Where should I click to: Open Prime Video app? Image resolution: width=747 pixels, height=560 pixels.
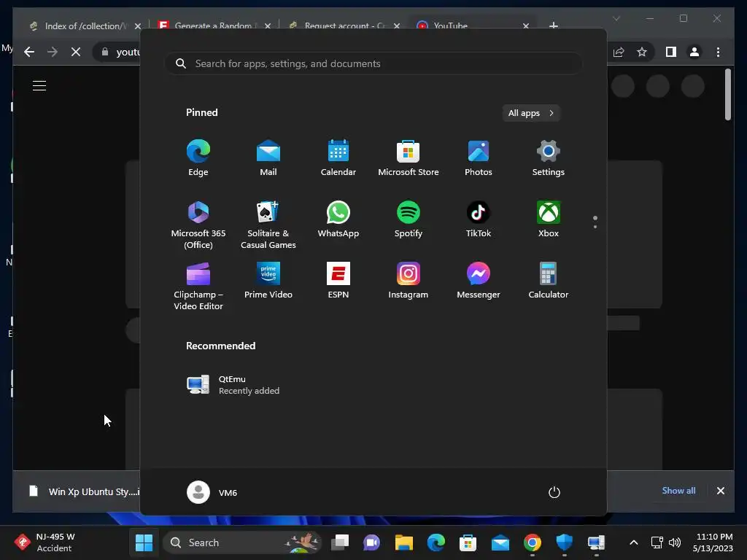(x=268, y=281)
